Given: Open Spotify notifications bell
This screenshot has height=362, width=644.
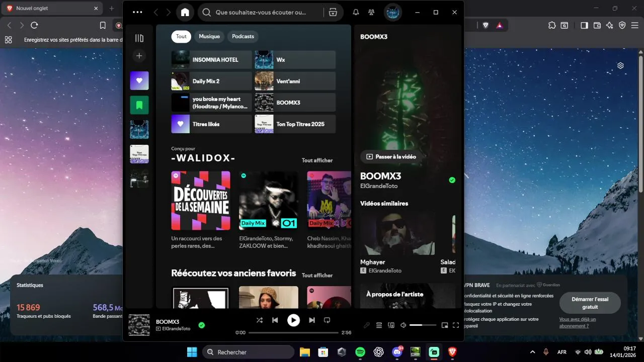Looking at the screenshot, I should pyautogui.click(x=356, y=13).
